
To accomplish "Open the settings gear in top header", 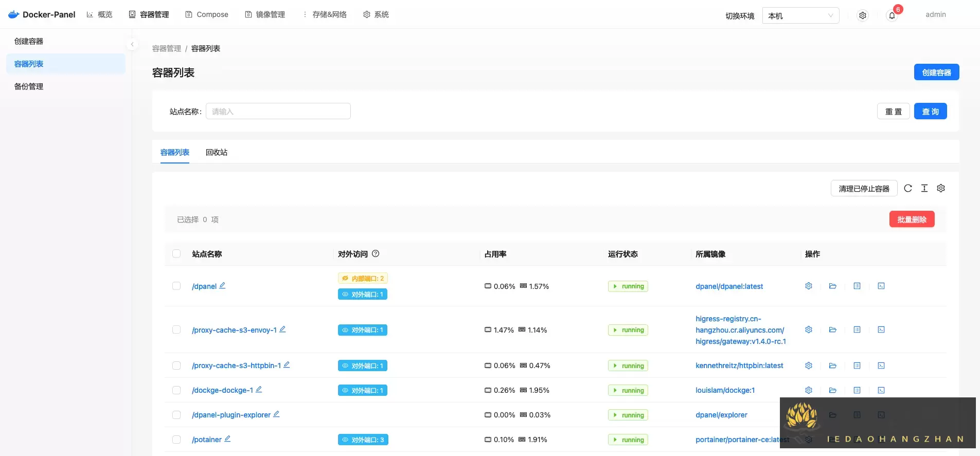I will (x=863, y=15).
